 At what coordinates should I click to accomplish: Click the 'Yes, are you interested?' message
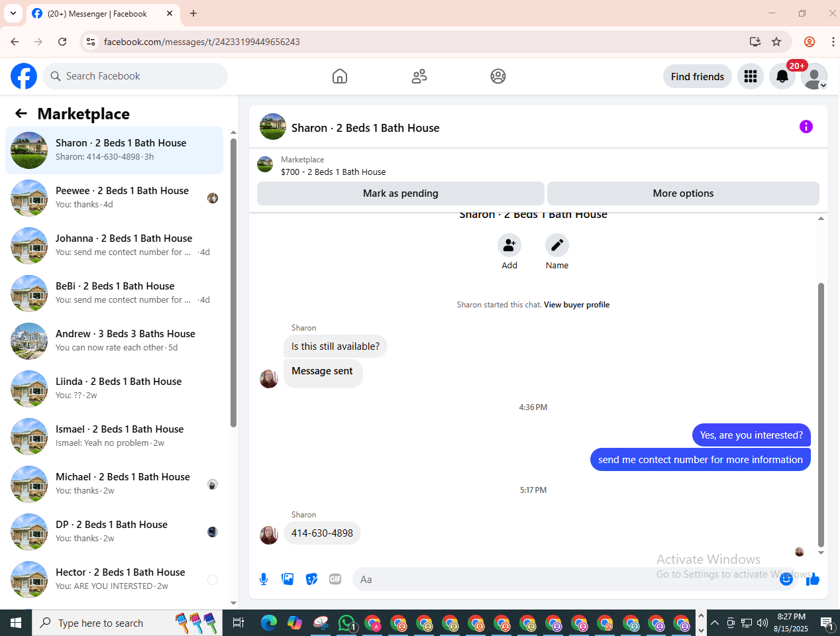click(751, 435)
